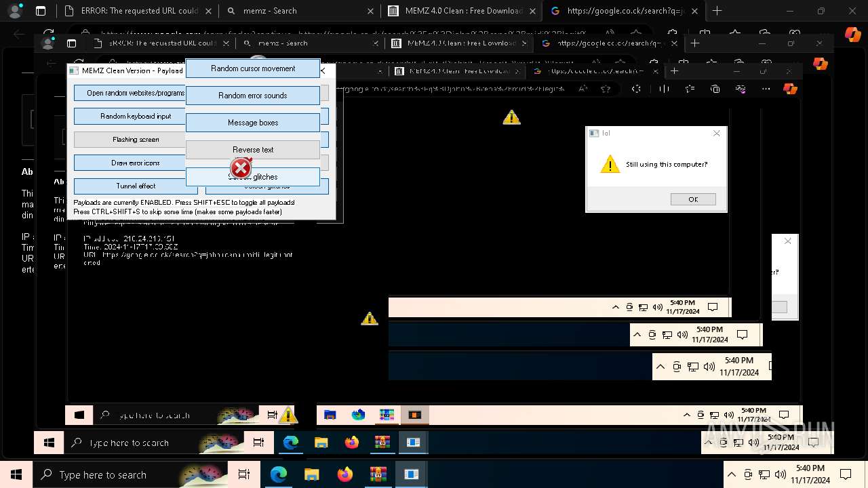Viewport: 868px width, 488px height.
Task: Select 'memz - Search' tab in second nested browser
Action: [x=309, y=43]
